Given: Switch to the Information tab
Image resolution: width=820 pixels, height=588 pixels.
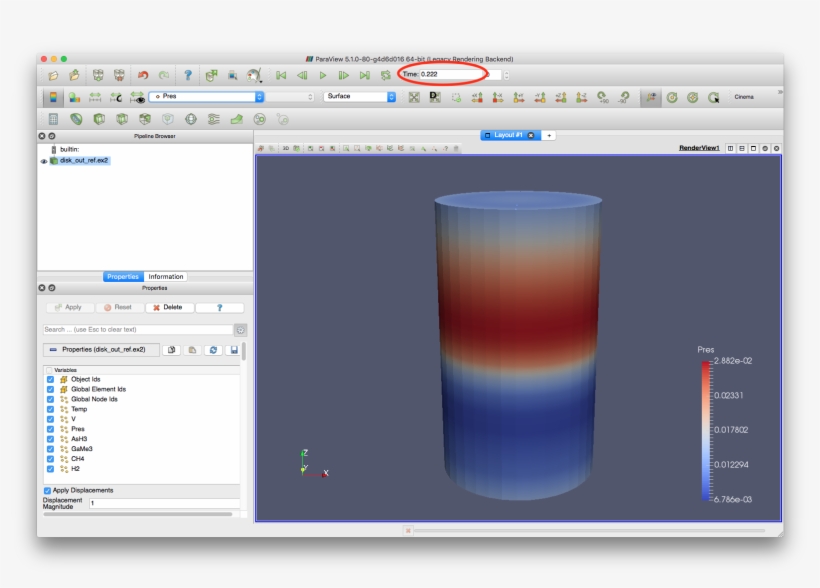Looking at the screenshot, I should pos(165,277).
